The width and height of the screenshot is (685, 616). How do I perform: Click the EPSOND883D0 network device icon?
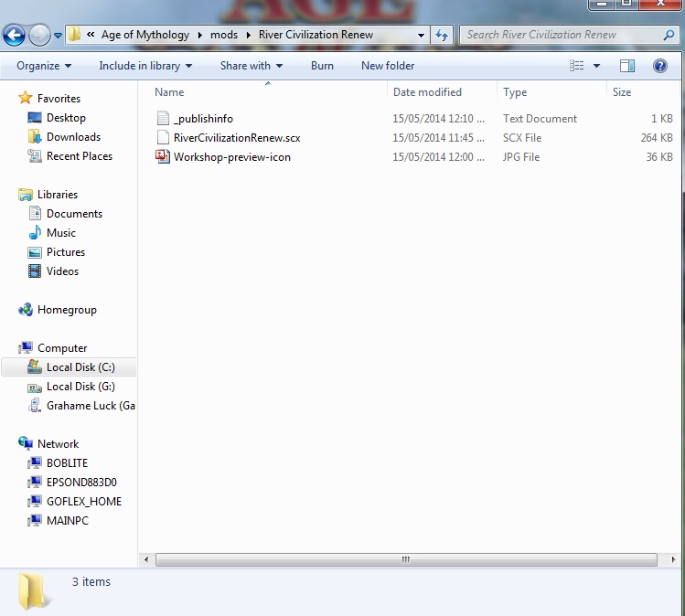point(35,482)
